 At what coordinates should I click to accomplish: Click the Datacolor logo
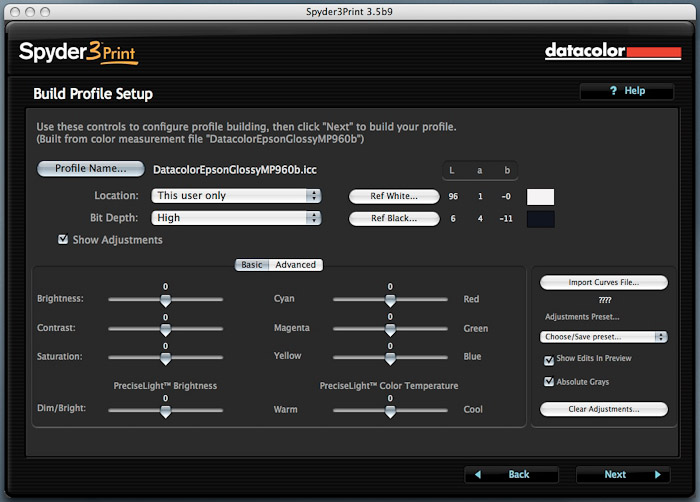click(x=612, y=51)
